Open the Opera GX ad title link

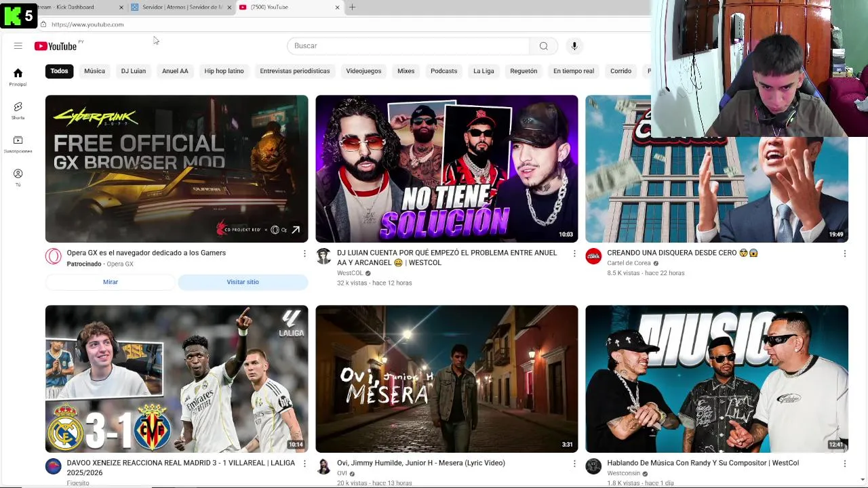click(x=146, y=253)
